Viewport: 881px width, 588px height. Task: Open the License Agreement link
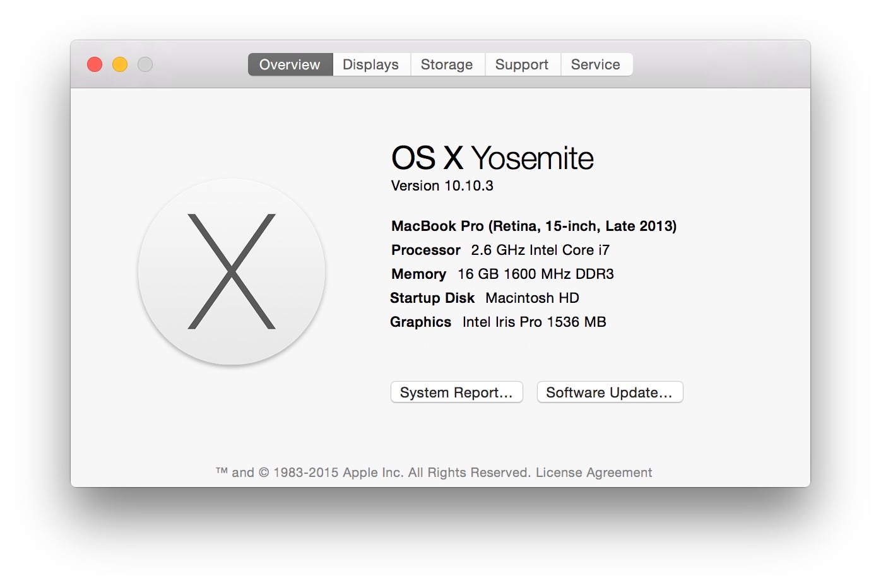coord(594,473)
